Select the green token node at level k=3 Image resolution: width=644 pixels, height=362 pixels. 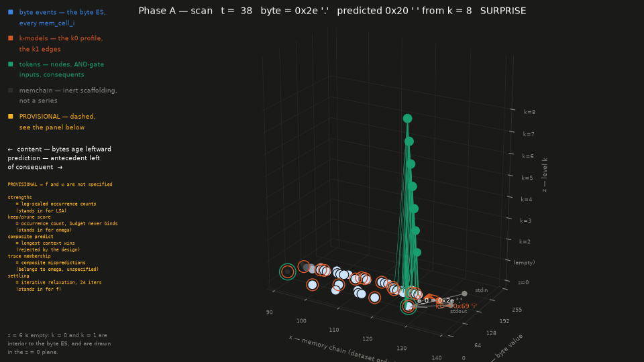[x=415, y=231]
